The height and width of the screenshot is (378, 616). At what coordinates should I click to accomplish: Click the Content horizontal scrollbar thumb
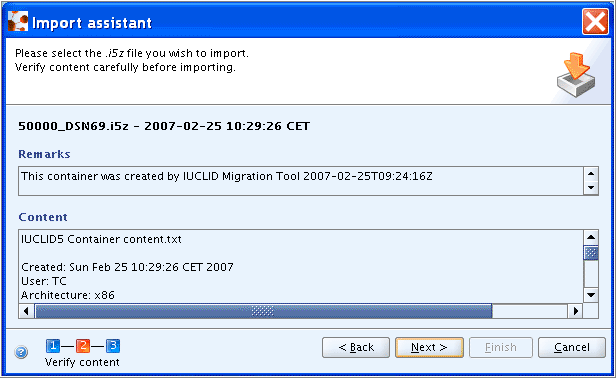coord(263,311)
